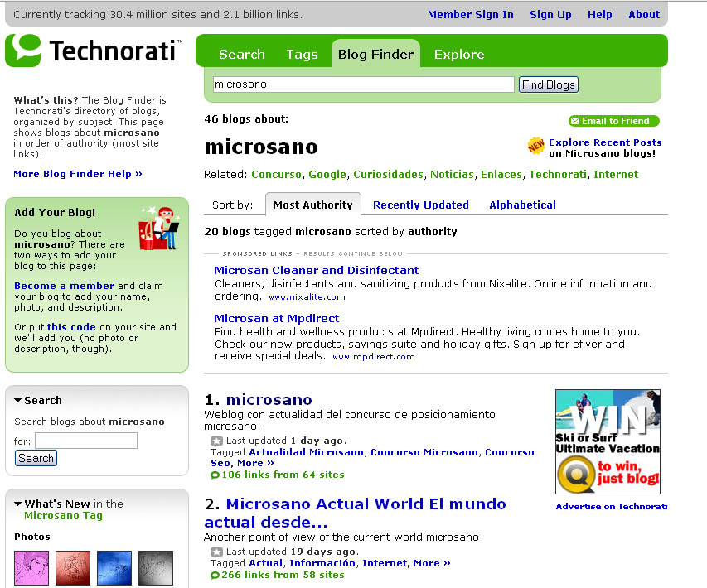Open www.mpdirect.com link
Image resolution: width=707 pixels, height=588 pixels.
pyautogui.click(x=374, y=357)
